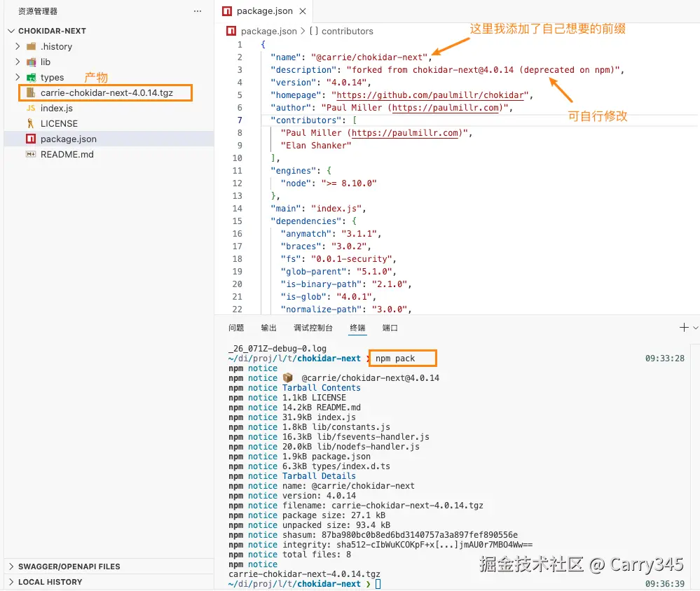700x591 pixels.
Task: Click the npm icon in the breadcrumb
Action: click(x=231, y=32)
